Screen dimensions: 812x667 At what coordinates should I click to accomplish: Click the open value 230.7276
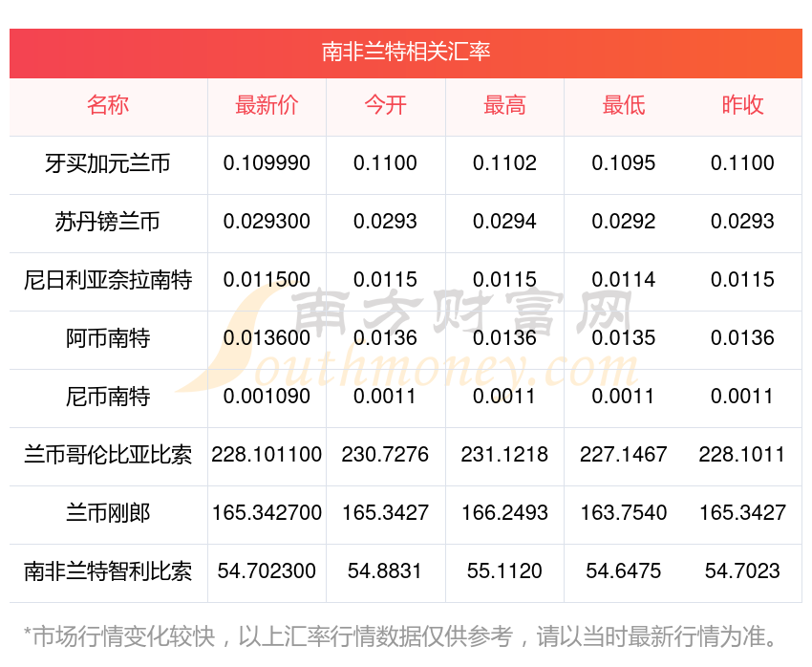coord(385,455)
